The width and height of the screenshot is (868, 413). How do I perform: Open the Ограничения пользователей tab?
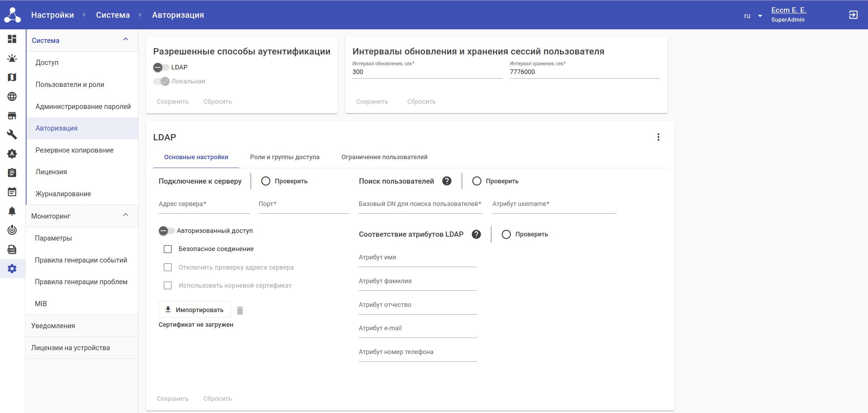[384, 157]
